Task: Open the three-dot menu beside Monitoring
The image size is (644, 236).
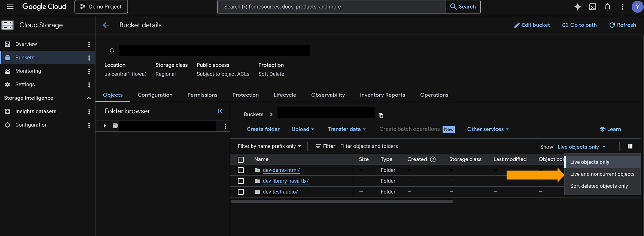Action: (x=89, y=71)
